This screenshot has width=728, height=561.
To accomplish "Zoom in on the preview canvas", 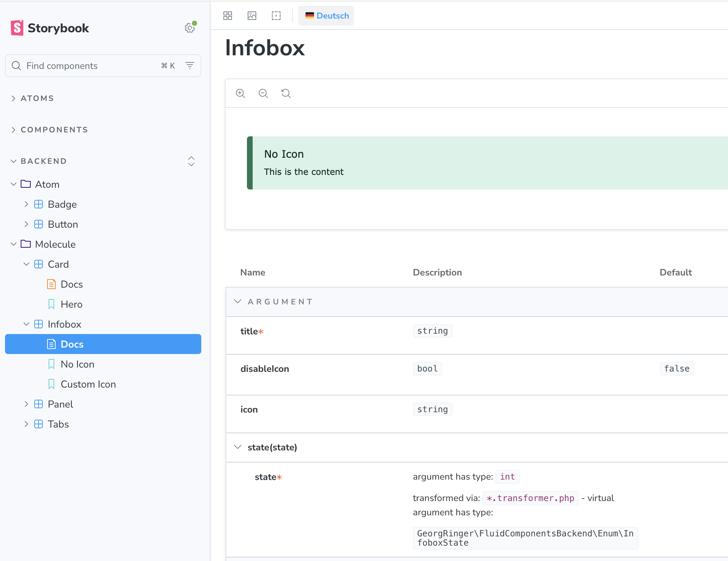I will click(x=241, y=93).
